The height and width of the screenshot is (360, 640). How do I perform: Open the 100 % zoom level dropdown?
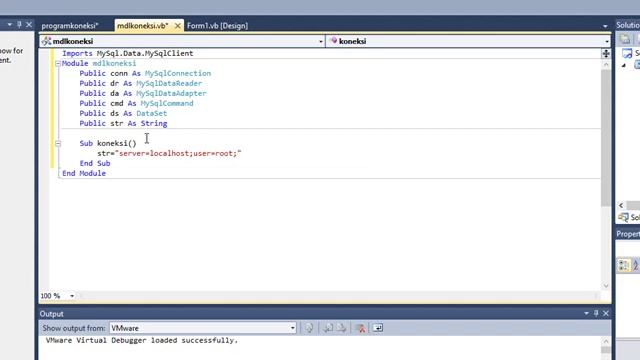72,296
